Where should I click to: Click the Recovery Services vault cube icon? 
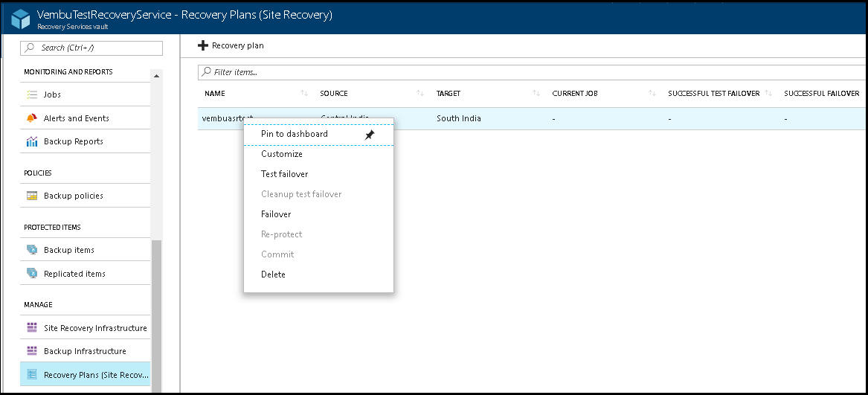point(20,19)
